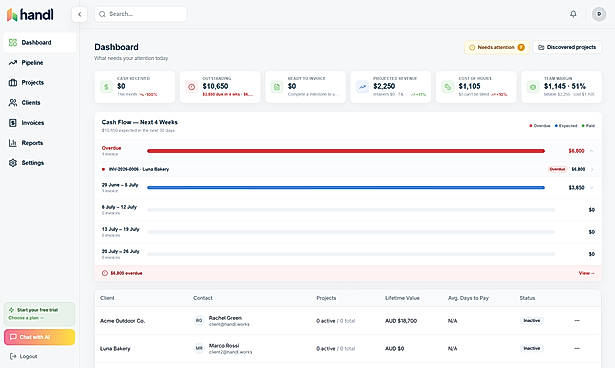Open the Luna Bakery overdue invoice chevron
This screenshot has width=615, height=368.
pyautogui.click(x=591, y=169)
